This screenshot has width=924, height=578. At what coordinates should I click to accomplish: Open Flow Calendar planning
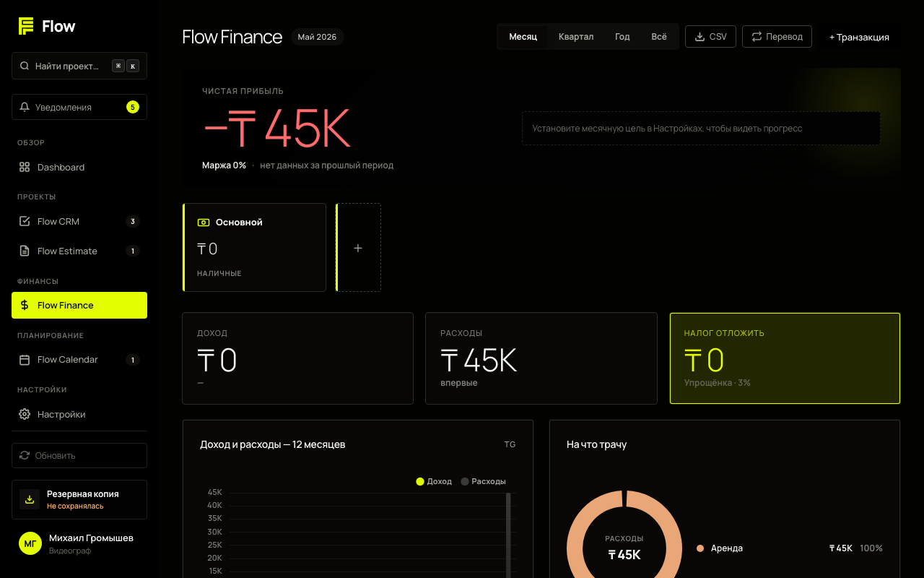click(x=79, y=359)
